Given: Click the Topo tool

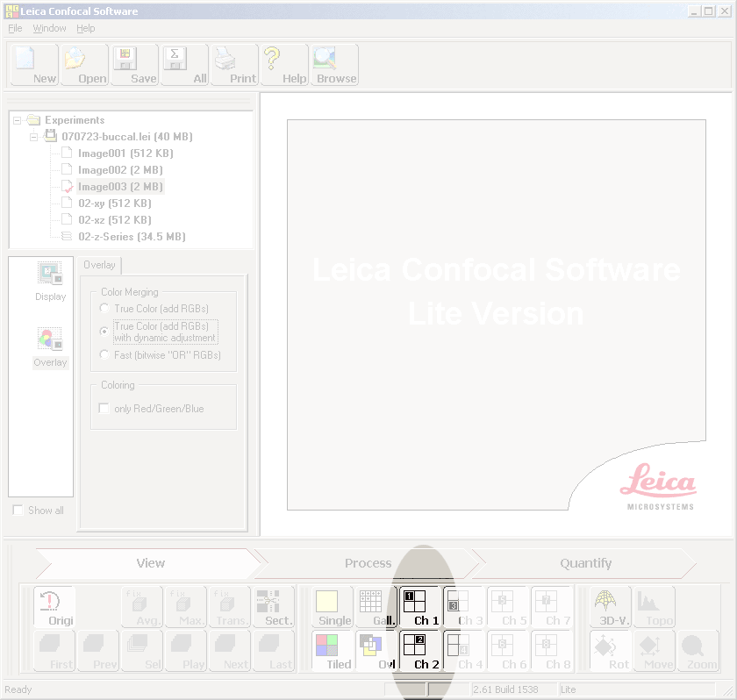Looking at the screenshot, I should coord(655,607).
